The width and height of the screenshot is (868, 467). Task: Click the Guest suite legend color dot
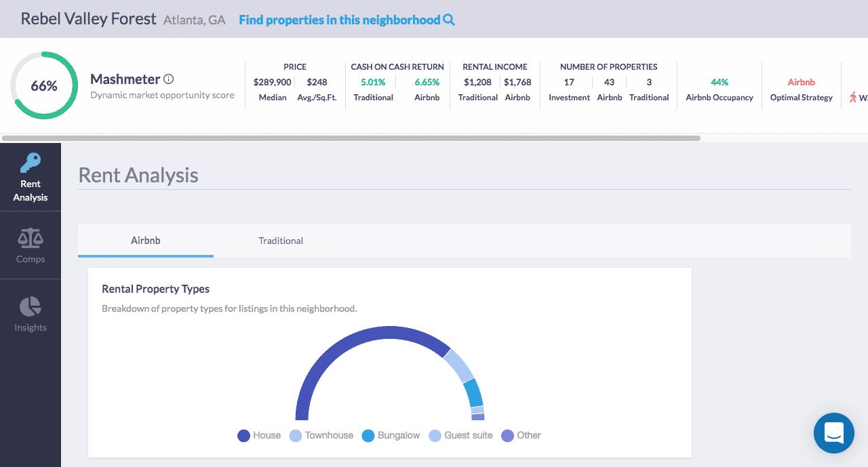435,435
